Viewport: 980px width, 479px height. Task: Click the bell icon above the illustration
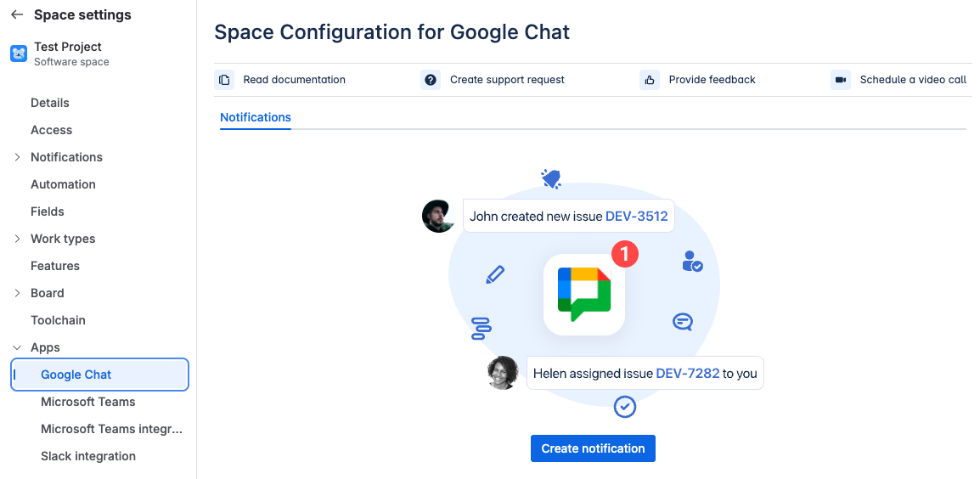pos(551,178)
